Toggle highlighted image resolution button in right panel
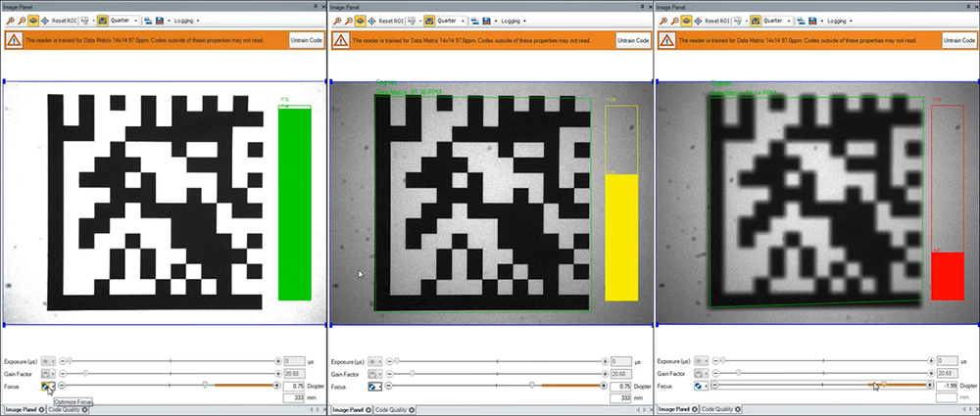The width and height of the screenshot is (980, 416). 756,21
